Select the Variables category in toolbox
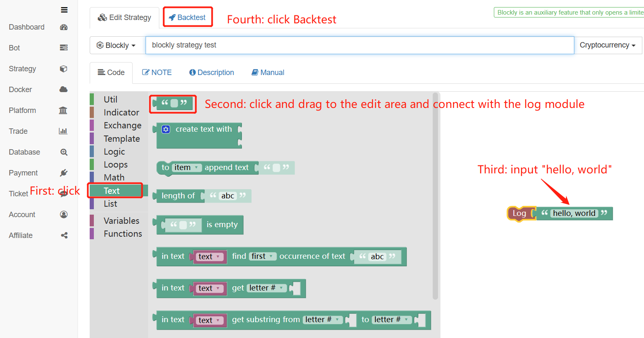 [x=121, y=221]
